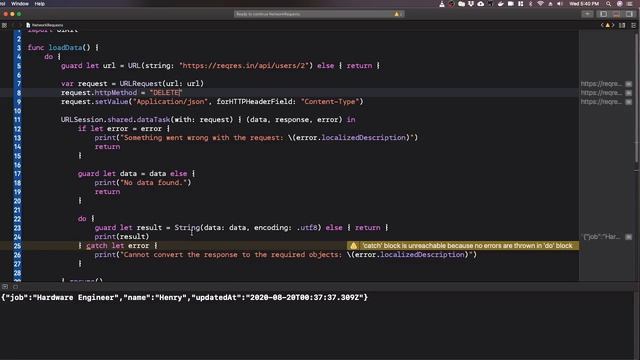
Task: Toggle the Debug area panel
Action: [616, 14]
